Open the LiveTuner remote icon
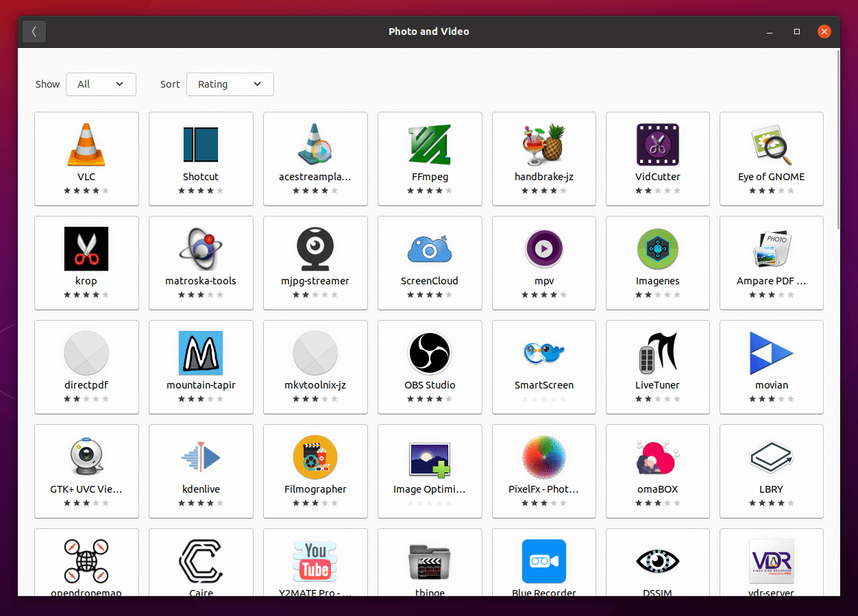This screenshot has height=616, width=858. [658, 353]
